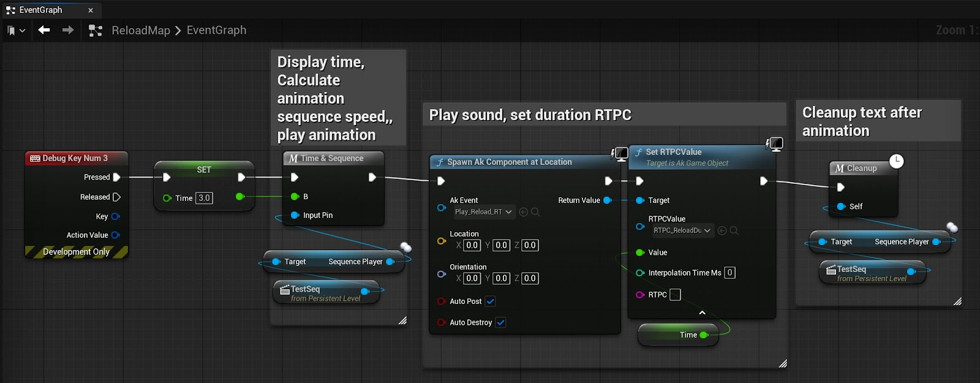Viewport: 980px width, 383px height.
Task: Select the EventGraph tab
Action: [x=40, y=10]
